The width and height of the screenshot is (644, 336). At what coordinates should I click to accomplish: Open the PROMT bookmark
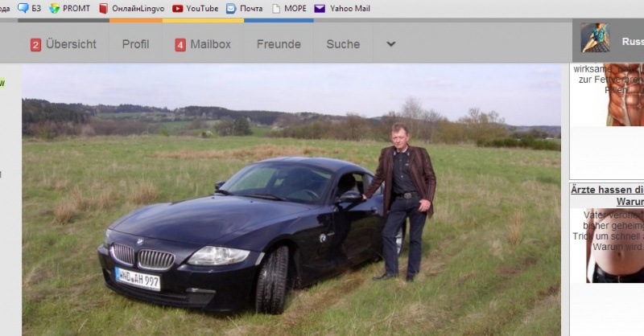tap(70, 8)
